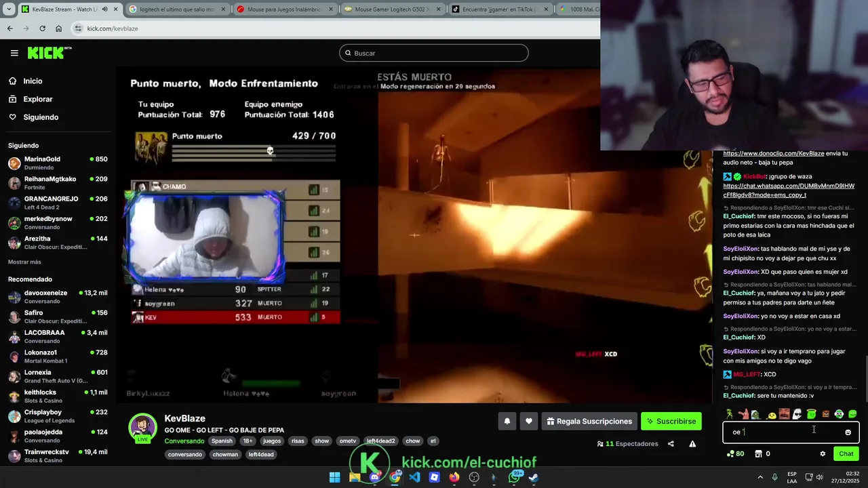
Task: Select the left4dead2 tag
Action: [x=380, y=441]
